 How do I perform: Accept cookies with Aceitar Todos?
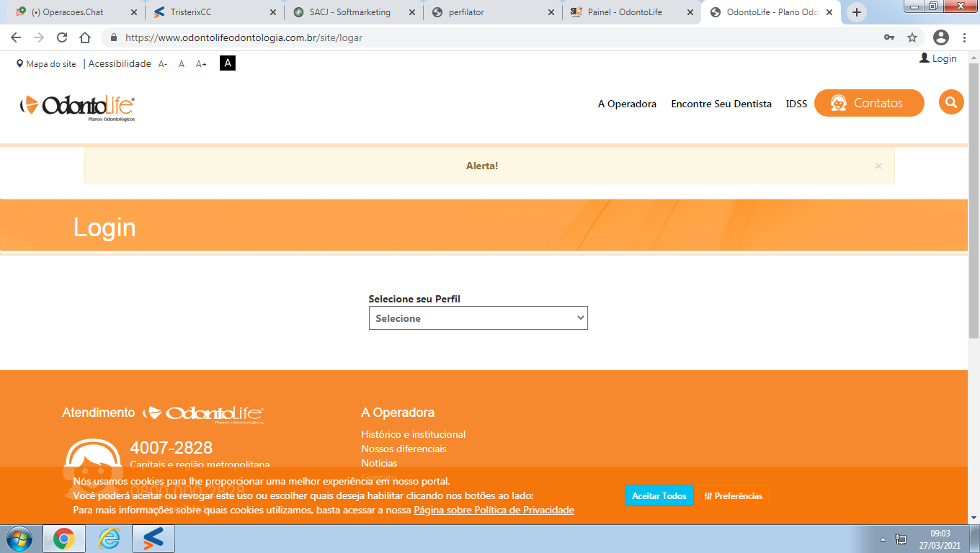click(x=659, y=496)
